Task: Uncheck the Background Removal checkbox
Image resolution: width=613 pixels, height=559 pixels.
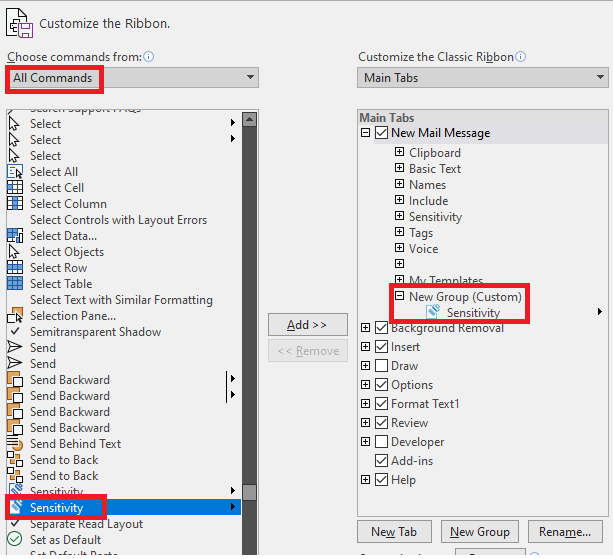Action: 381,327
